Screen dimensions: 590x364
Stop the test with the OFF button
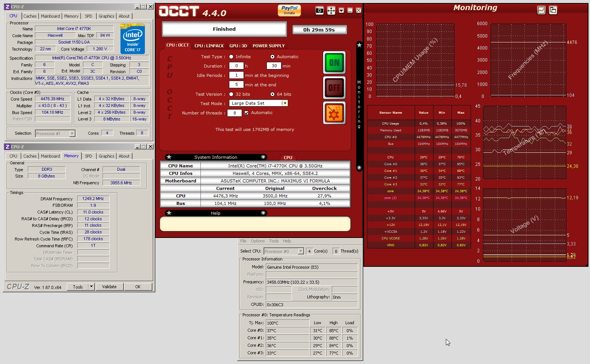(x=334, y=88)
